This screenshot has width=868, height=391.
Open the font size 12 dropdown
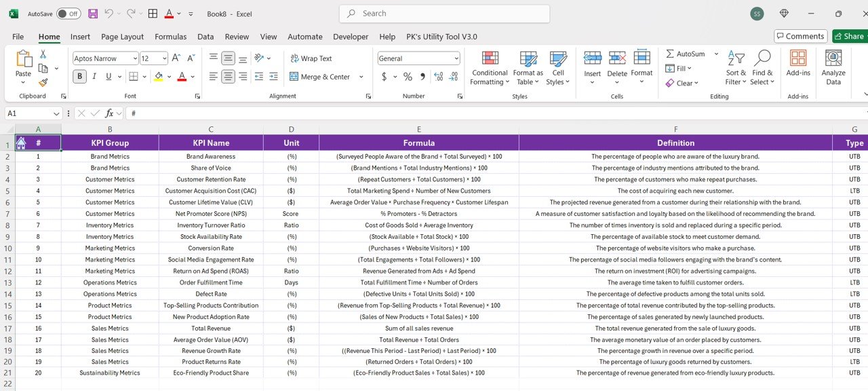(163, 58)
